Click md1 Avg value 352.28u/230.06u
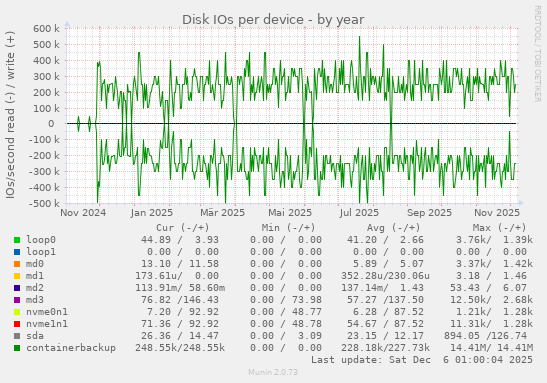The image size is (547, 383). 385,276
